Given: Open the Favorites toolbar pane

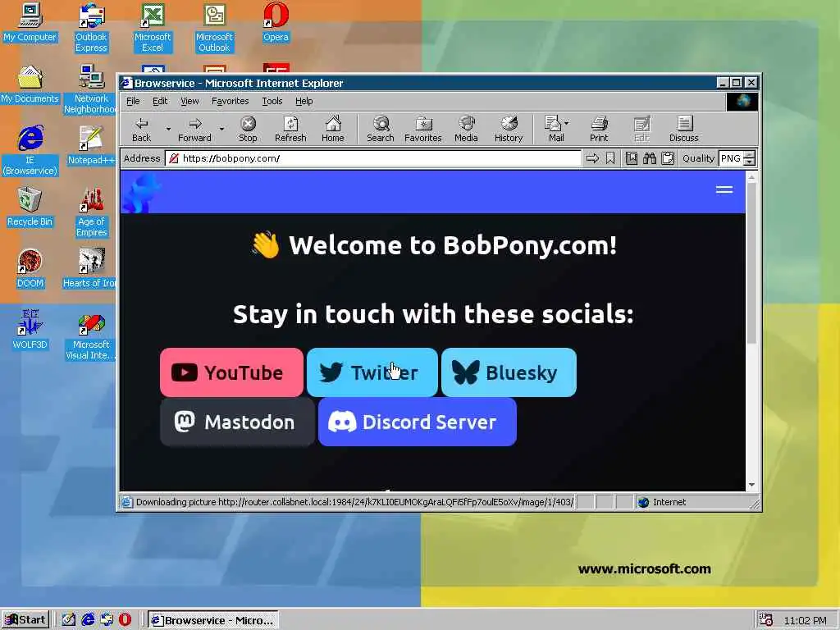Looking at the screenshot, I should pyautogui.click(x=423, y=130).
